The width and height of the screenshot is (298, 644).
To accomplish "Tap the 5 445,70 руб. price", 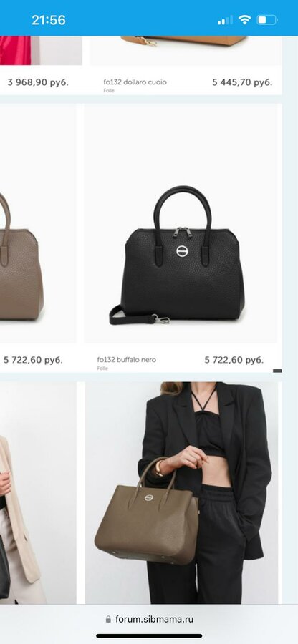I will click(242, 82).
